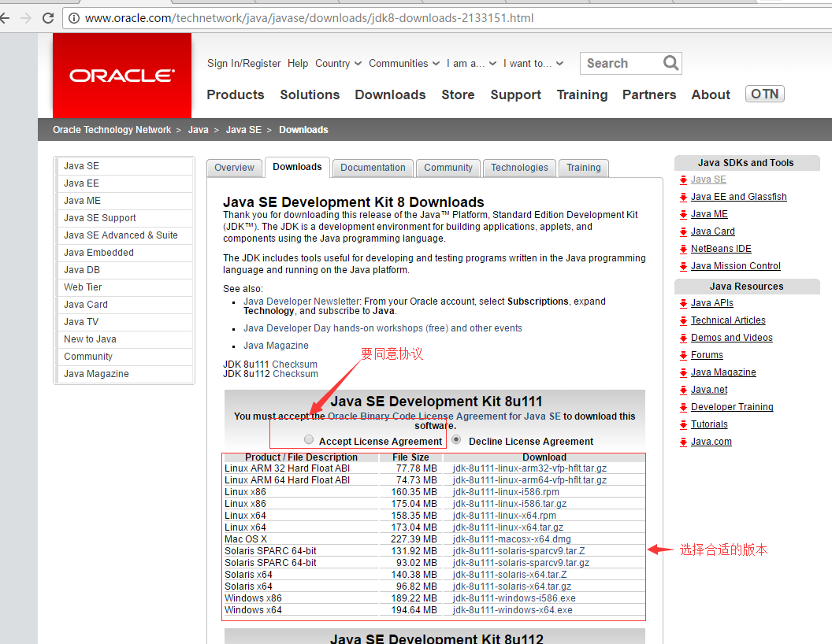Open the Training tab
This screenshot has height=644, width=832.
(583, 168)
